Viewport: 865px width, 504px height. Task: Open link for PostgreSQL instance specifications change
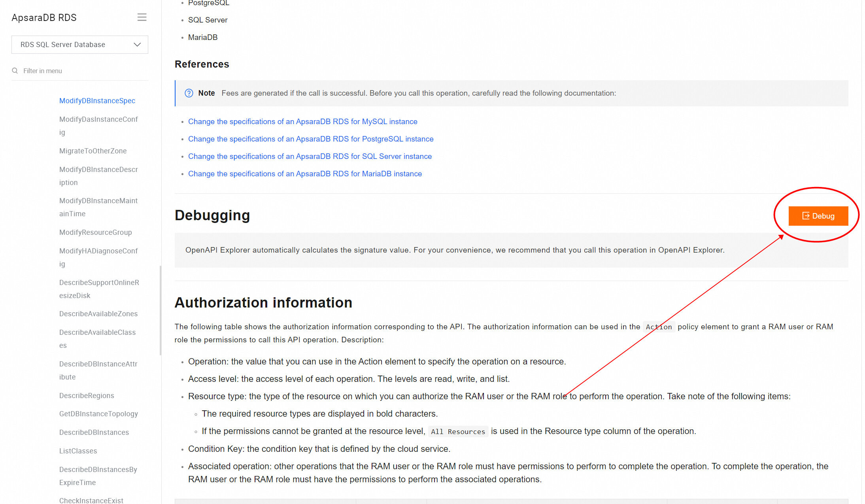point(311,139)
